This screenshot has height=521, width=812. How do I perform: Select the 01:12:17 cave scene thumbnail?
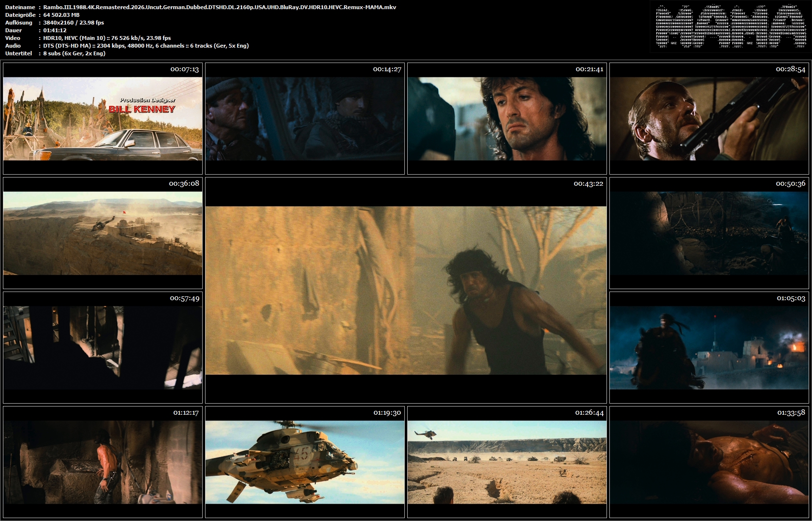point(103,462)
